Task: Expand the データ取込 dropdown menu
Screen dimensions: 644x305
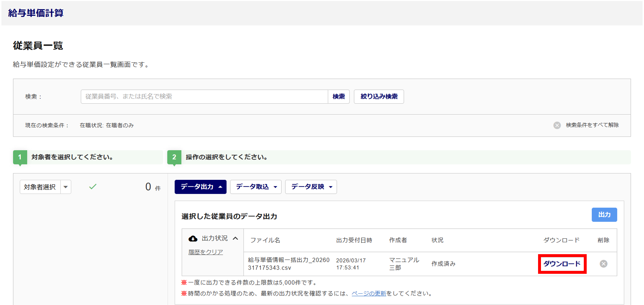Action: (256, 187)
